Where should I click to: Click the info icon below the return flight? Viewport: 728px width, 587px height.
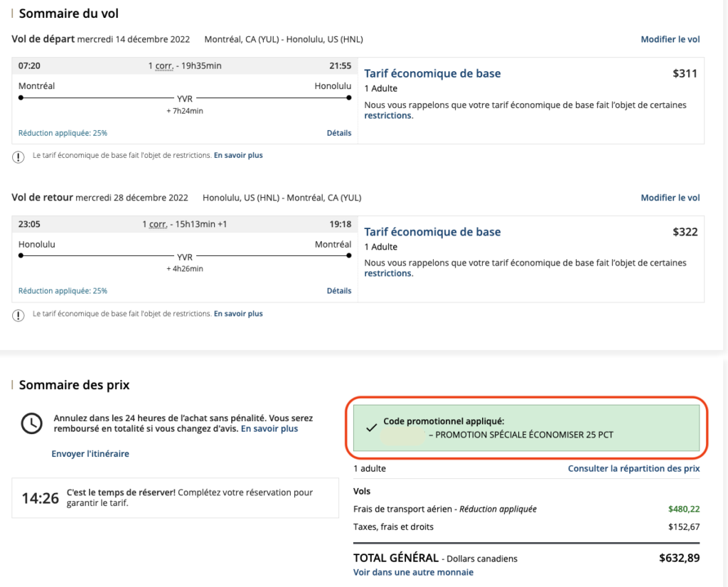pos(18,314)
